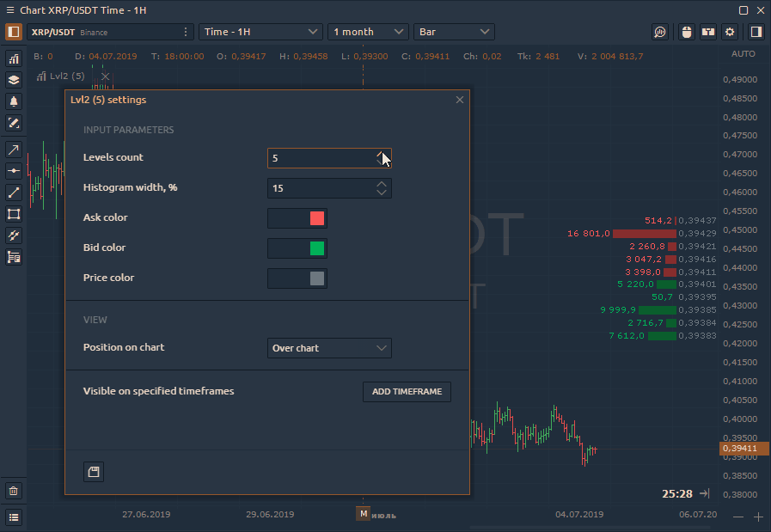
Task: Toggle the right side panel icon
Action: 756,32
